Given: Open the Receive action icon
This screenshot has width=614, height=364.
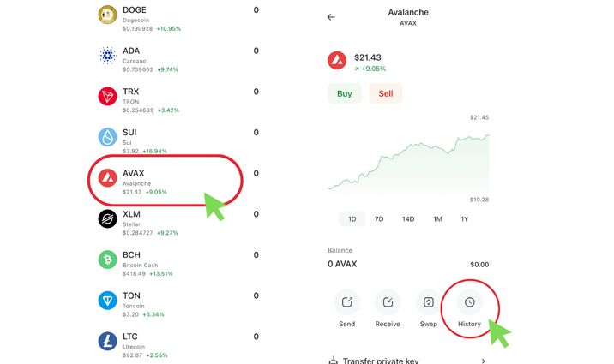Looking at the screenshot, I should pos(388,301).
